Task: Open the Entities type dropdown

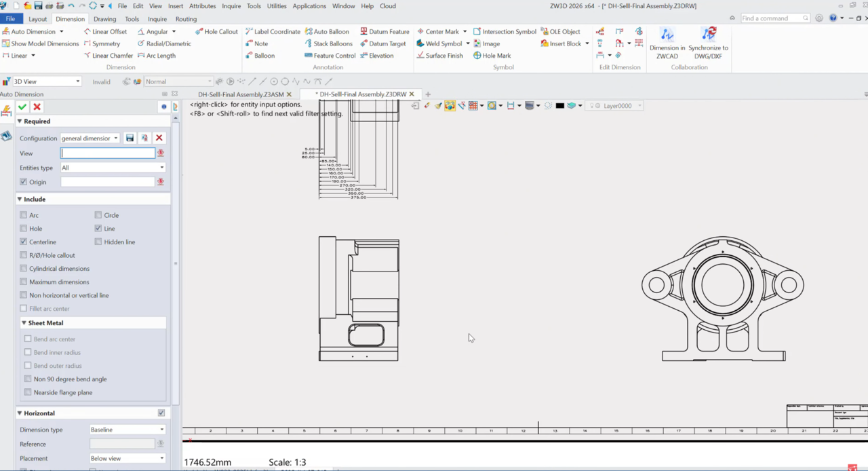Action: coord(113,168)
